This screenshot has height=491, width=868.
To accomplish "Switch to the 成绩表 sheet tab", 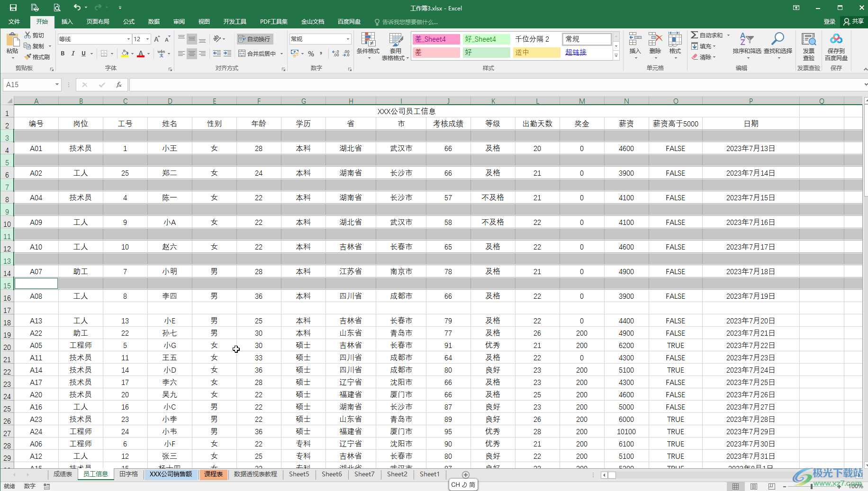I will point(63,474).
